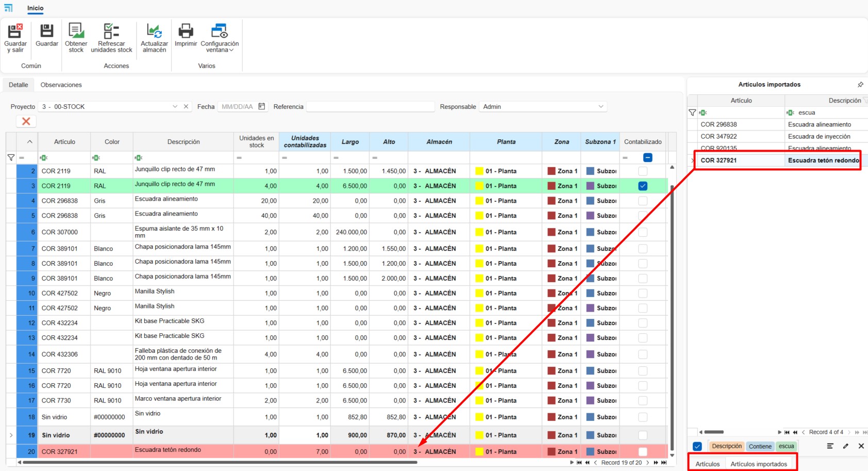Image resolution: width=868 pixels, height=471 pixels.
Task: Switch to the Artículos tab
Action: (x=707, y=464)
